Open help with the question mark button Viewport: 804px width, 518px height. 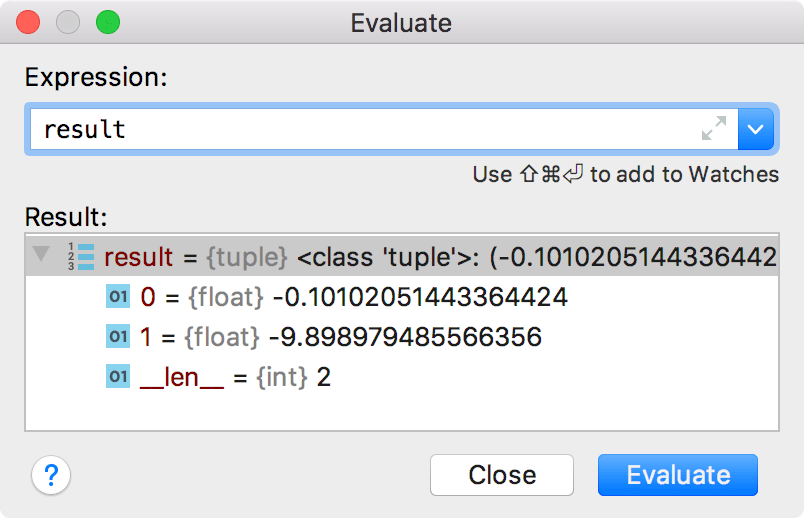click(x=51, y=475)
